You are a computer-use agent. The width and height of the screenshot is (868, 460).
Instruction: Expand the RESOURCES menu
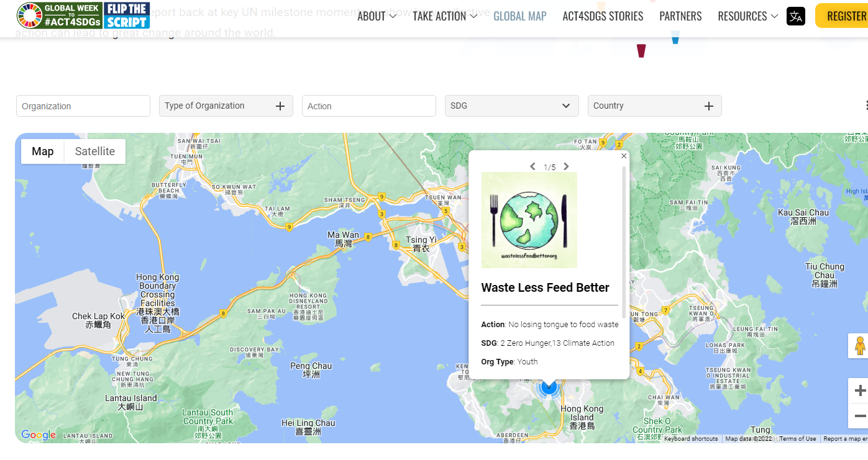[x=748, y=17]
